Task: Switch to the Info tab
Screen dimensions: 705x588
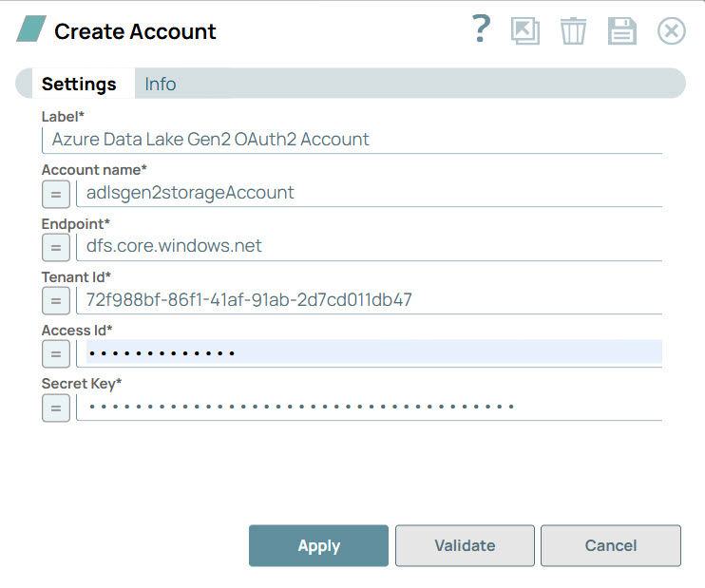Action: click(x=161, y=84)
